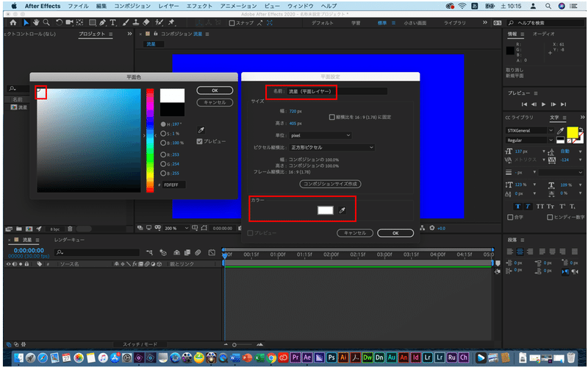Check the 縦横比を 16:9 に固定 checkbox
The height and width of the screenshot is (367, 588).
point(331,117)
